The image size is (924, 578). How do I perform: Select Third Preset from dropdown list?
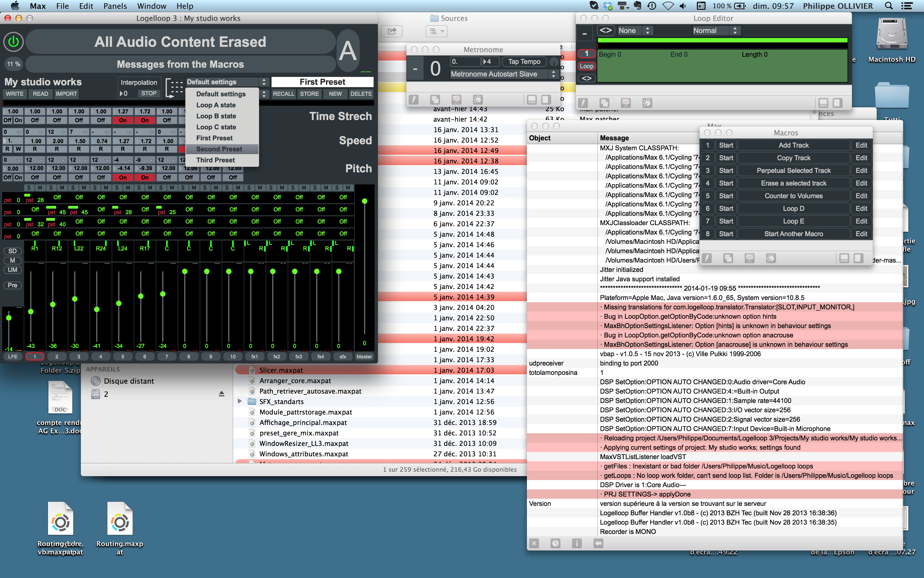coord(222,160)
